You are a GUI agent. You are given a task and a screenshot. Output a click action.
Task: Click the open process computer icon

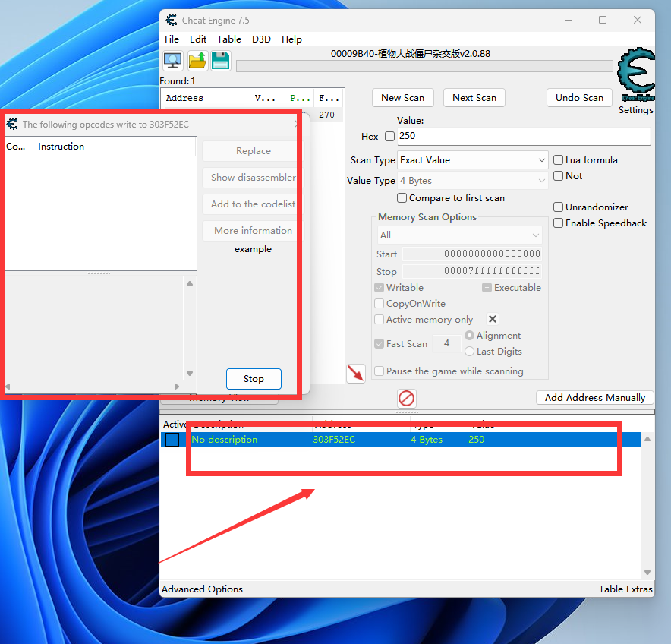click(173, 61)
